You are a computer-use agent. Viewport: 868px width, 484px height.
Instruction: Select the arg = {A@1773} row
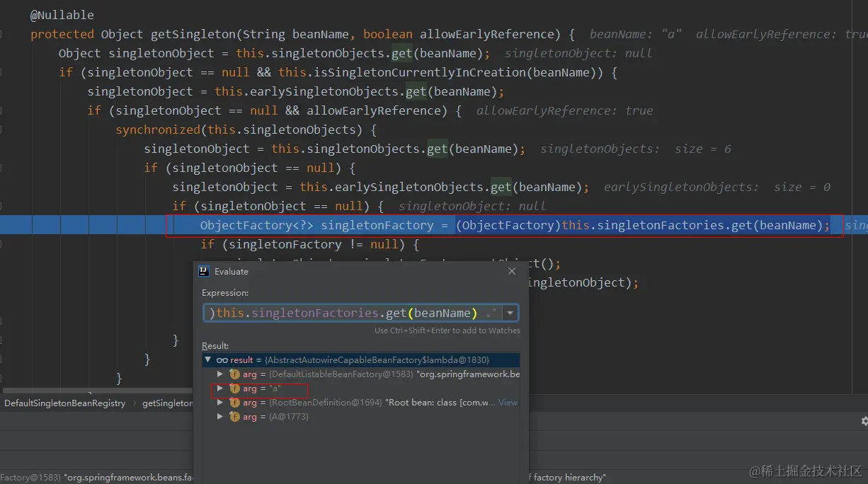(361, 417)
